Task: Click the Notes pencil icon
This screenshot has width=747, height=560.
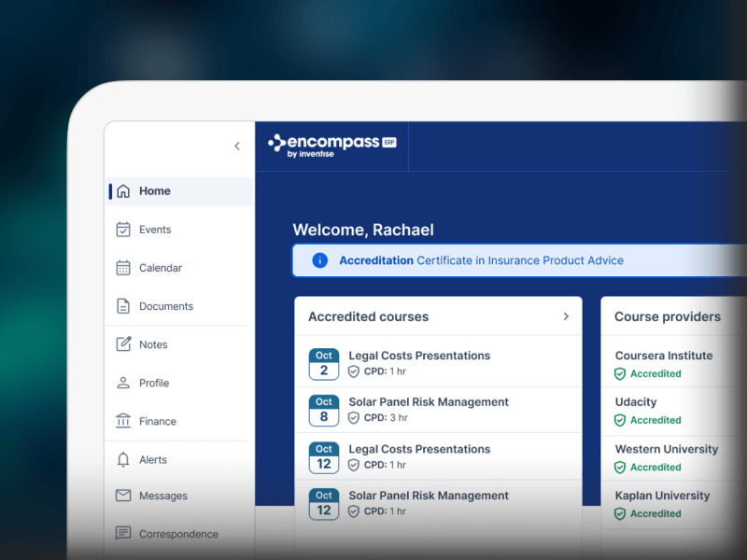Action: coord(123,344)
